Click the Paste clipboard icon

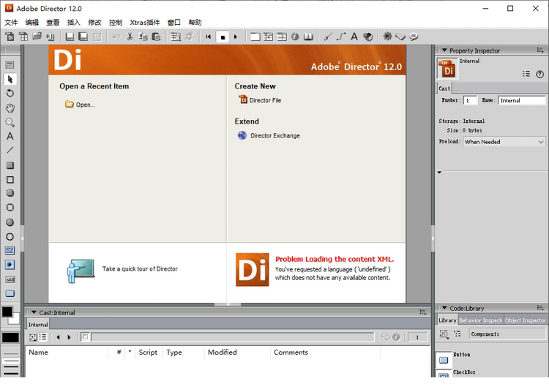click(156, 37)
